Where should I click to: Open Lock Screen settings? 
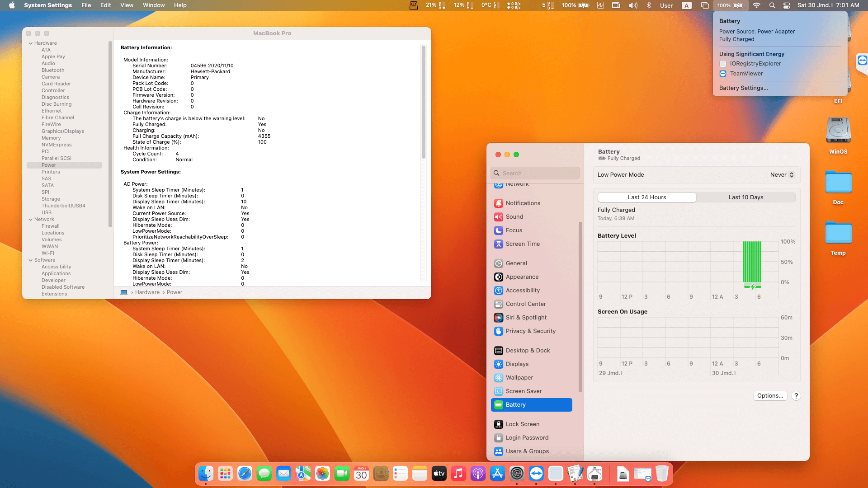522,424
